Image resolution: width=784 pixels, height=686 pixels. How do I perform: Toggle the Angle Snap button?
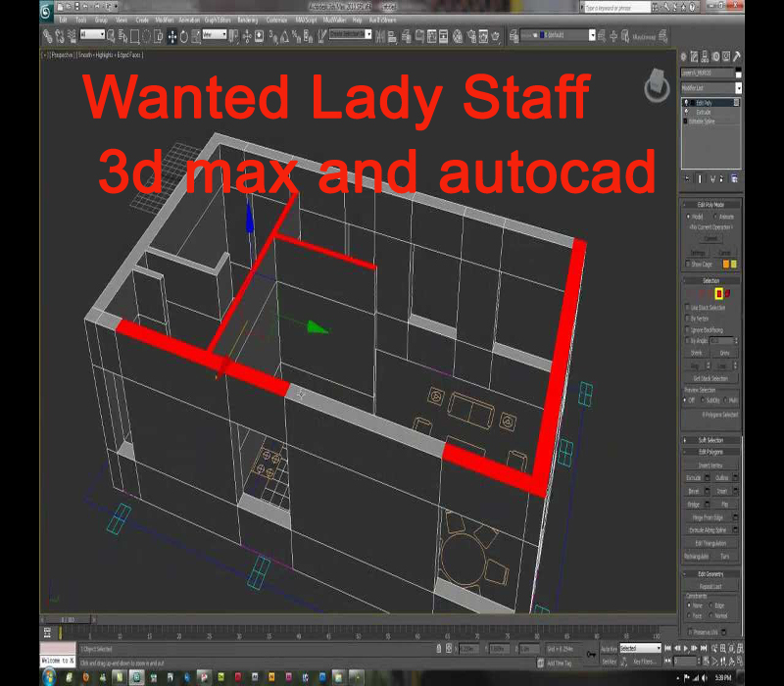click(285, 36)
